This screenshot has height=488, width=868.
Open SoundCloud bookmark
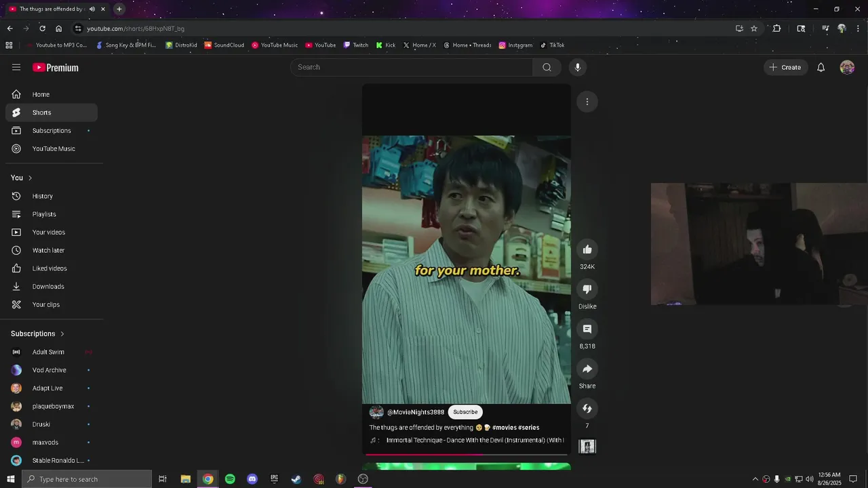224,45
